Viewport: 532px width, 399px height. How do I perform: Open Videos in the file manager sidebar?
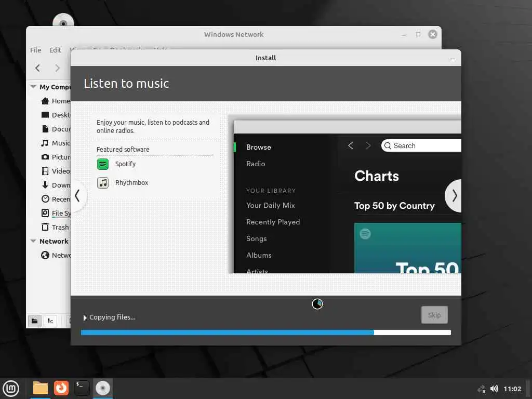pos(56,171)
